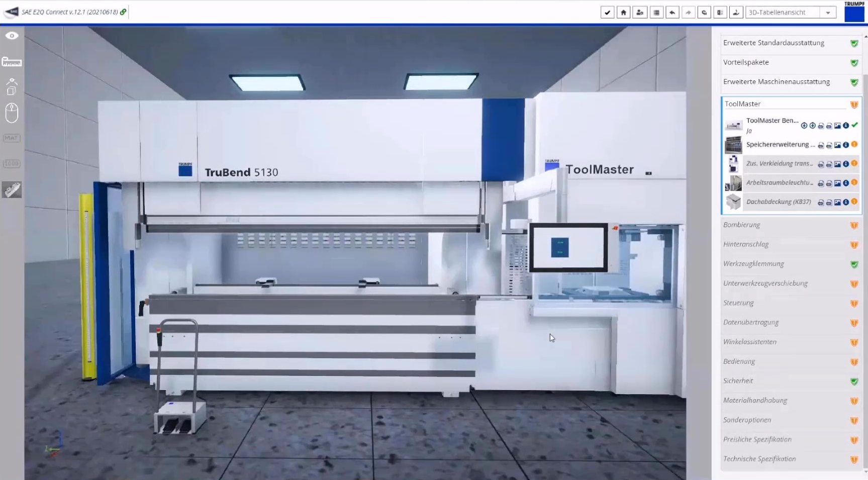Click the green shield beside Werkzeugklemmung
Viewport: 868px width, 480px height.
(854, 264)
